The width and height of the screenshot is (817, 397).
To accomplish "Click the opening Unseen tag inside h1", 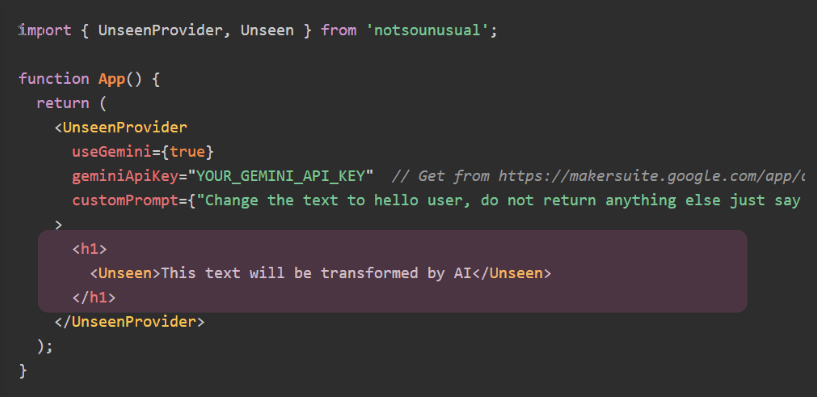I will pos(125,273).
